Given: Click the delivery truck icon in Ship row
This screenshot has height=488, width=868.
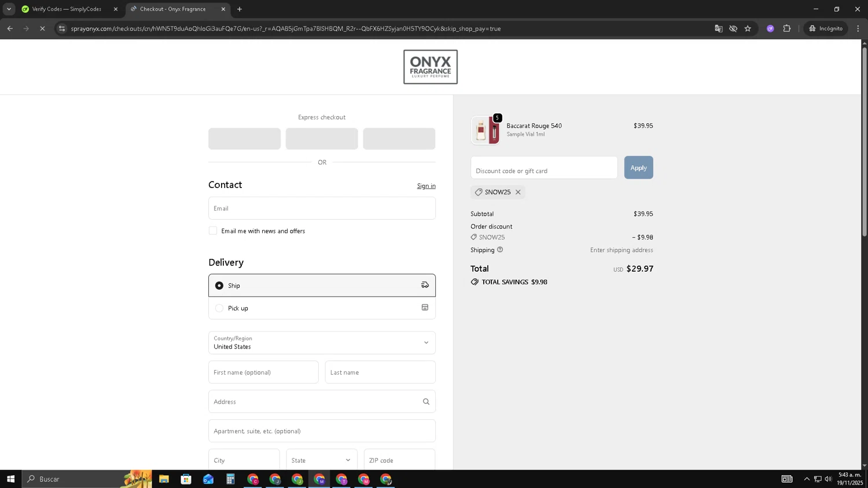Looking at the screenshot, I should (425, 285).
